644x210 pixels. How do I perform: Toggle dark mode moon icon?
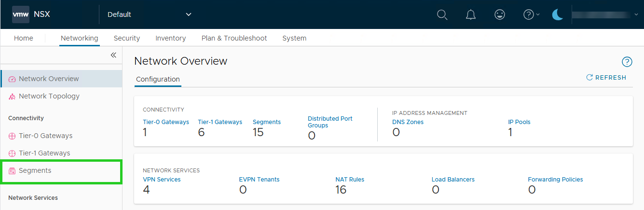558,14
